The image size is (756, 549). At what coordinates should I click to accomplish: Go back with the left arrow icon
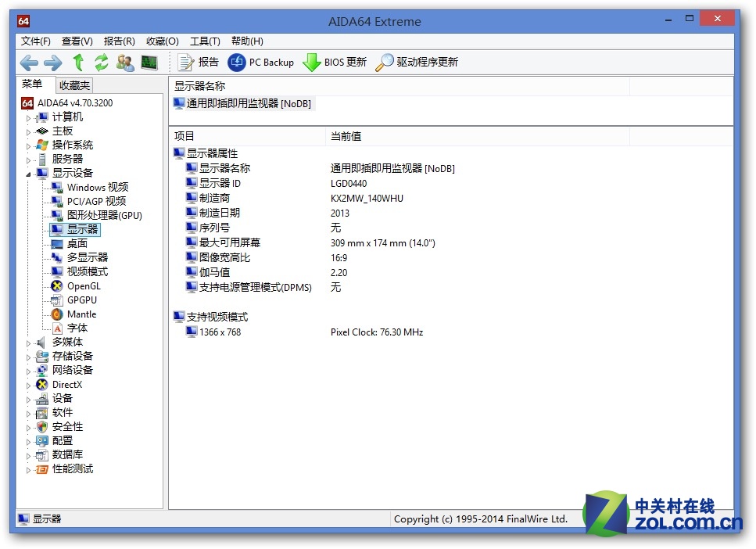pyautogui.click(x=30, y=63)
